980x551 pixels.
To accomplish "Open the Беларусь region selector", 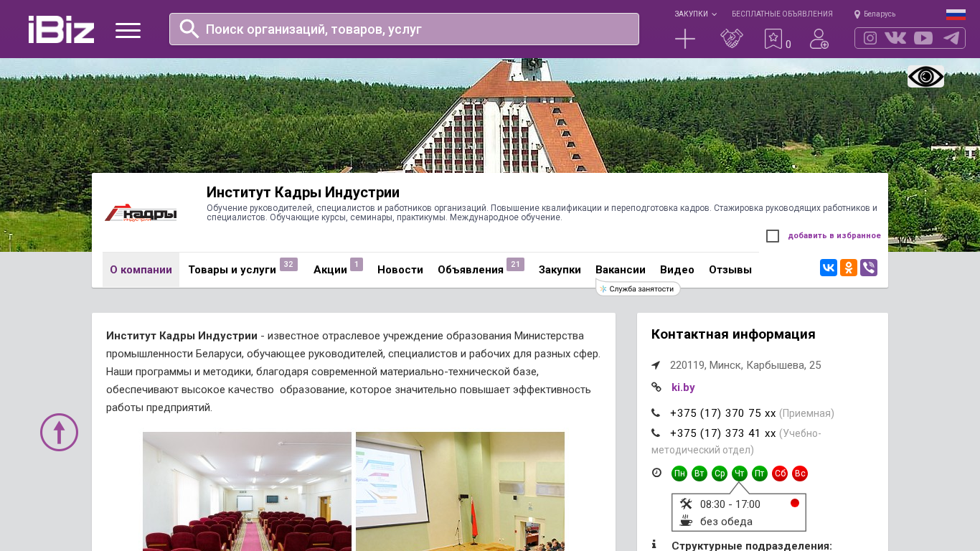I will click(x=875, y=14).
